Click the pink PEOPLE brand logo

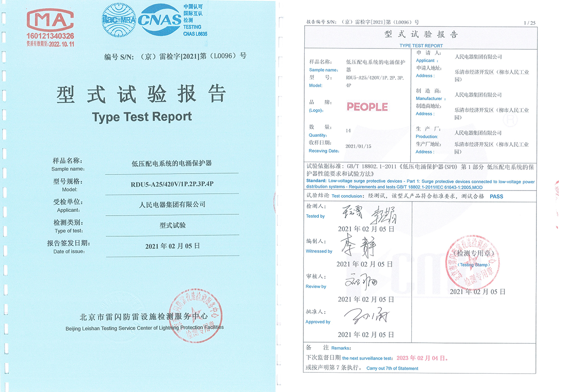[367, 107]
